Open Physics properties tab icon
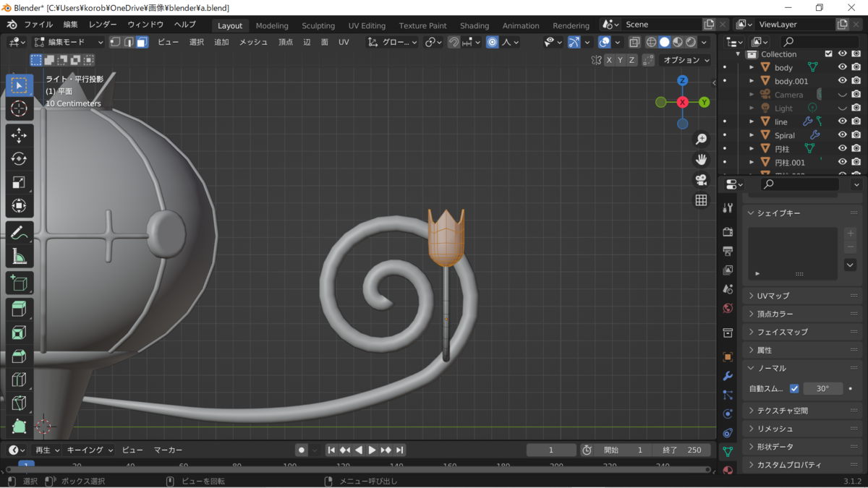 [728, 414]
